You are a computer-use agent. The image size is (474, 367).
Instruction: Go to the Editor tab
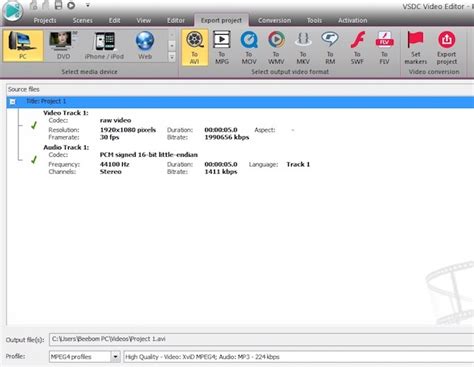(176, 20)
